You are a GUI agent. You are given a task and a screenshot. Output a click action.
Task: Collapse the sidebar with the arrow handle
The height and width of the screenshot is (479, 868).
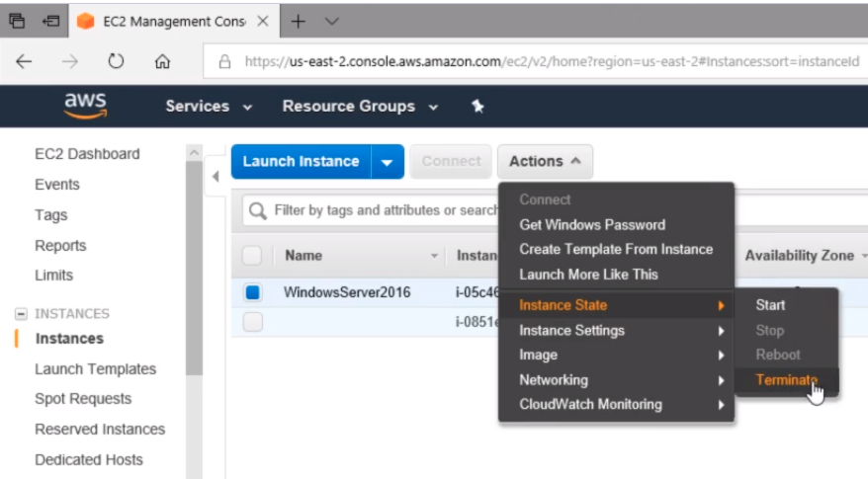pos(217,177)
